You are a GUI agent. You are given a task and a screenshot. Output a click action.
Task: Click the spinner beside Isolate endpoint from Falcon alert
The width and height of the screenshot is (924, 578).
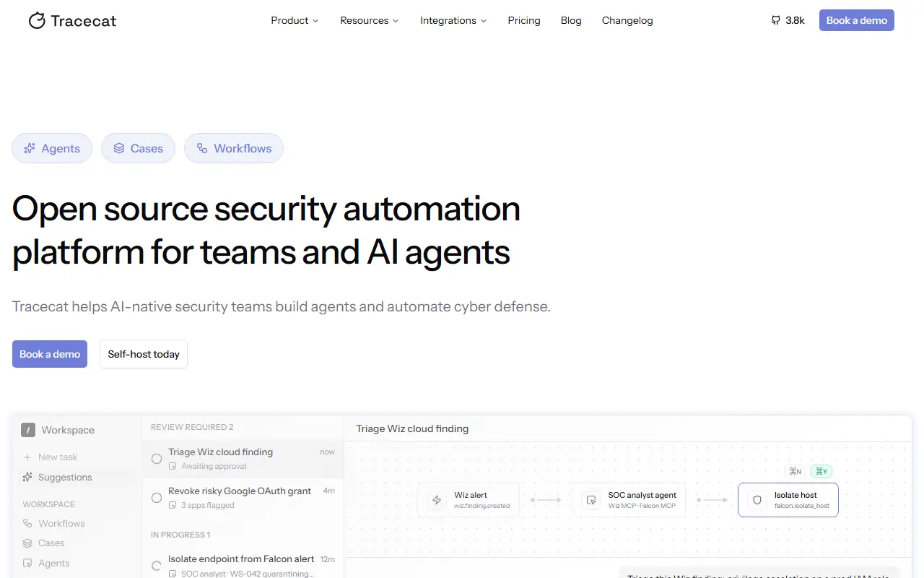coord(157,566)
